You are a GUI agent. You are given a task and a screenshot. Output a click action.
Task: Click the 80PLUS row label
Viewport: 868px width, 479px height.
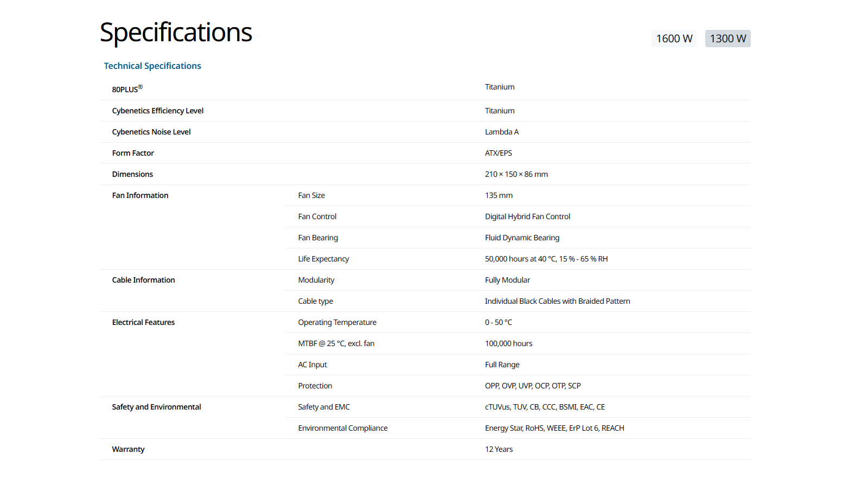(x=127, y=89)
